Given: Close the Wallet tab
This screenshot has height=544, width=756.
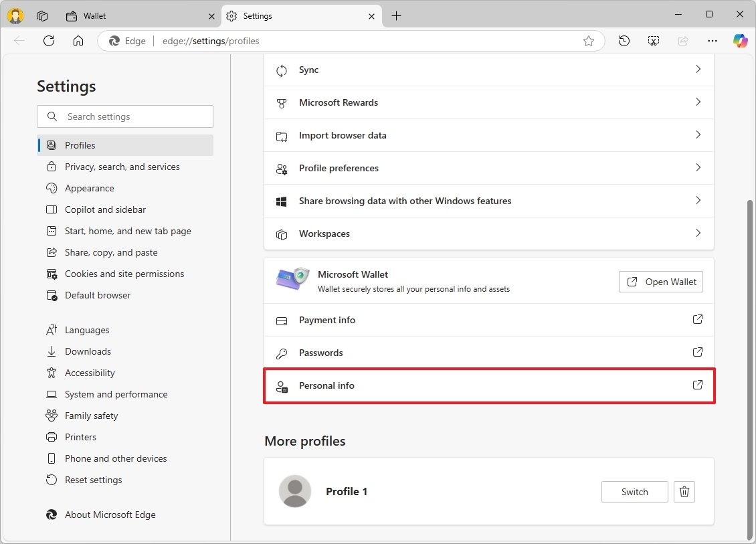Looking at the screenshot, I should [211, 17].
